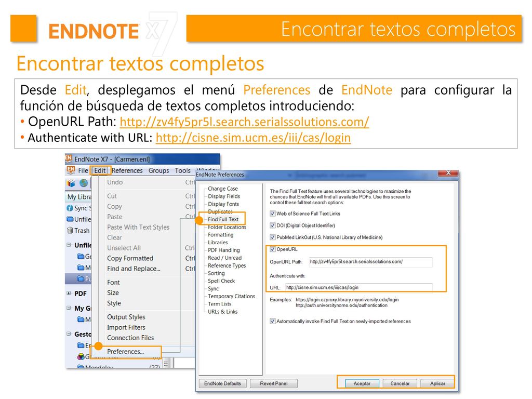This screenshot has height=399, width=532.
Task: Click the multicolor group set icon
Action: (81, 356)
